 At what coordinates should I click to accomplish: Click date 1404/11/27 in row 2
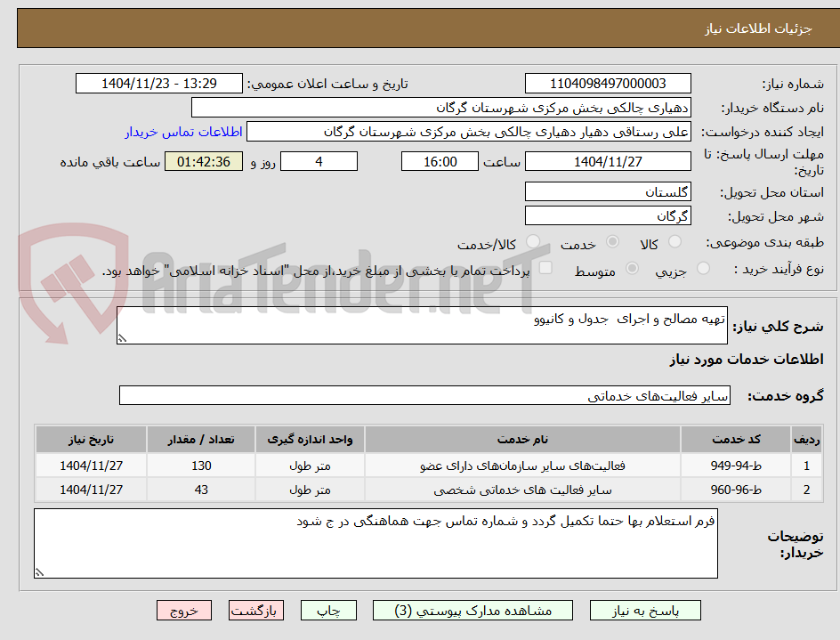point(91,490)
